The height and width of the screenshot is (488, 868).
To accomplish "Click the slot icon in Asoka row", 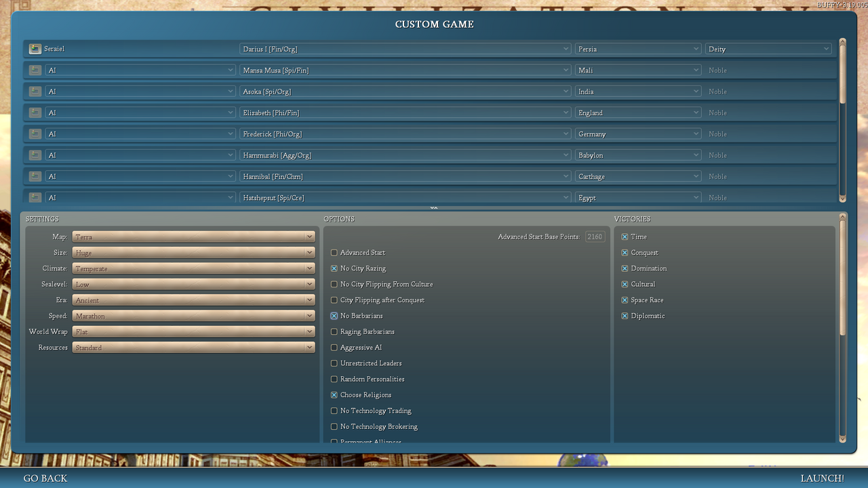I will click(x=35, y=91).
